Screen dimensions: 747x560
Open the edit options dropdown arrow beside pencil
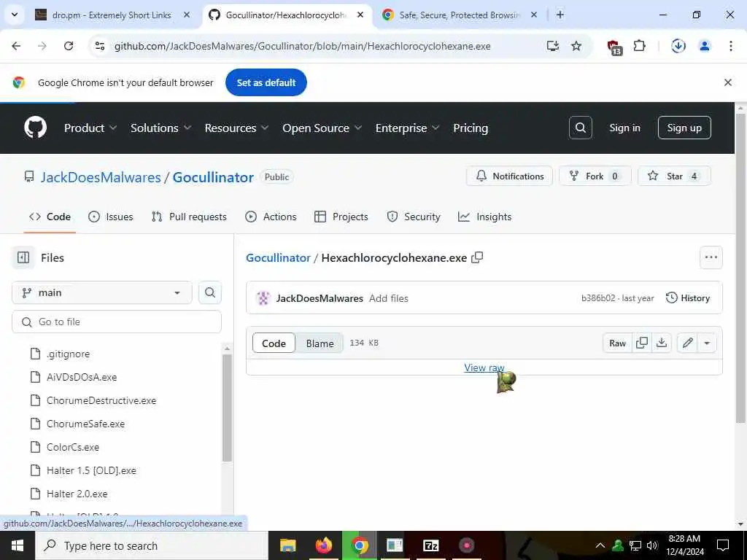707,343
